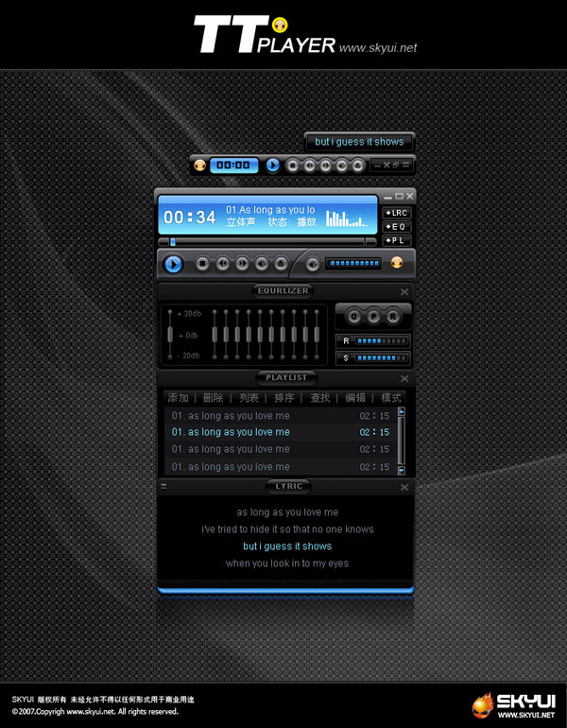
Task: Open the menu lines icon in mini player
Action: click(x=406, y=165)
